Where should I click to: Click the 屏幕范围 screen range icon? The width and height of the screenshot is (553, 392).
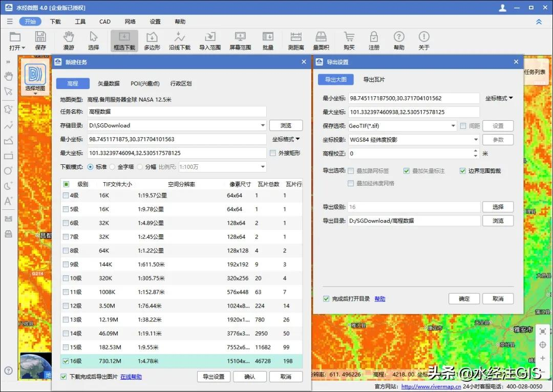pyautogui.click(x=240, y=40)
